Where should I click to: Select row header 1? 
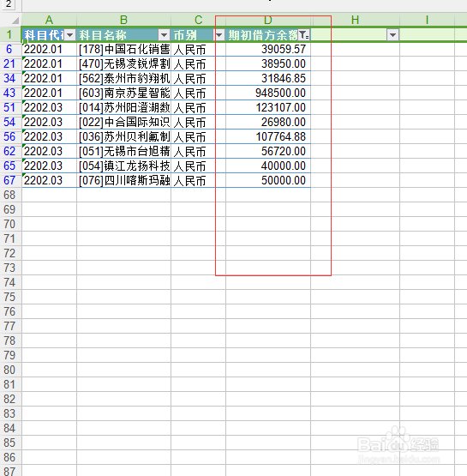click(11, 34)
